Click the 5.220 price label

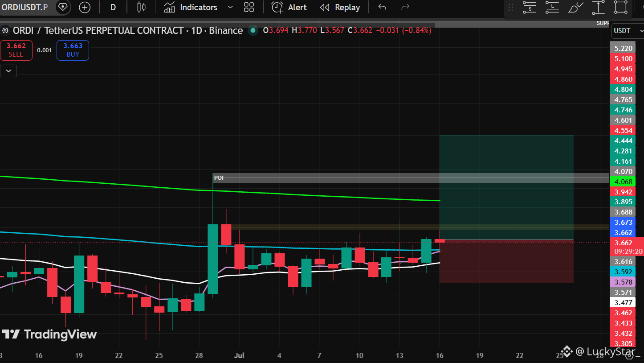pos(623,48)
